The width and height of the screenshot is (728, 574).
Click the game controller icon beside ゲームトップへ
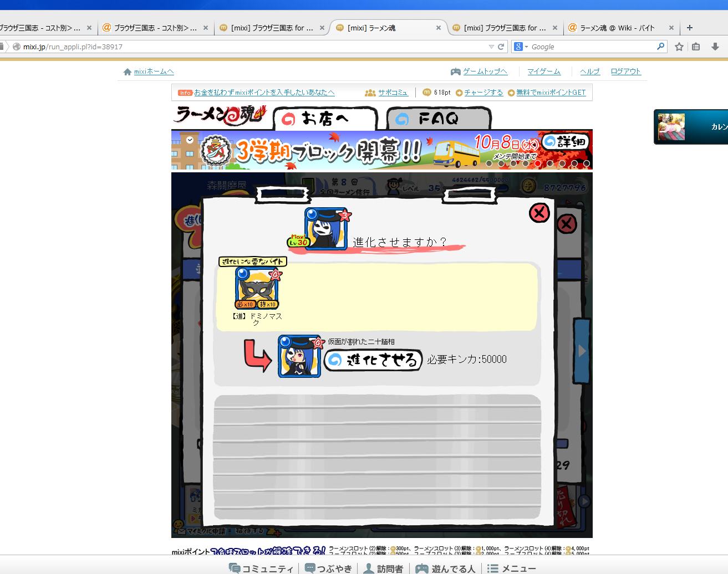456,71
